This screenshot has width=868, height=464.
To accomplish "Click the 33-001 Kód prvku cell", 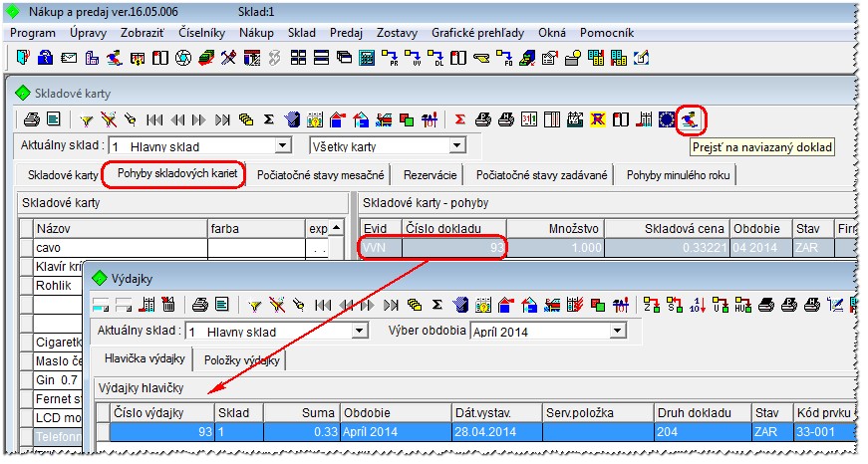I will point(824,432).
